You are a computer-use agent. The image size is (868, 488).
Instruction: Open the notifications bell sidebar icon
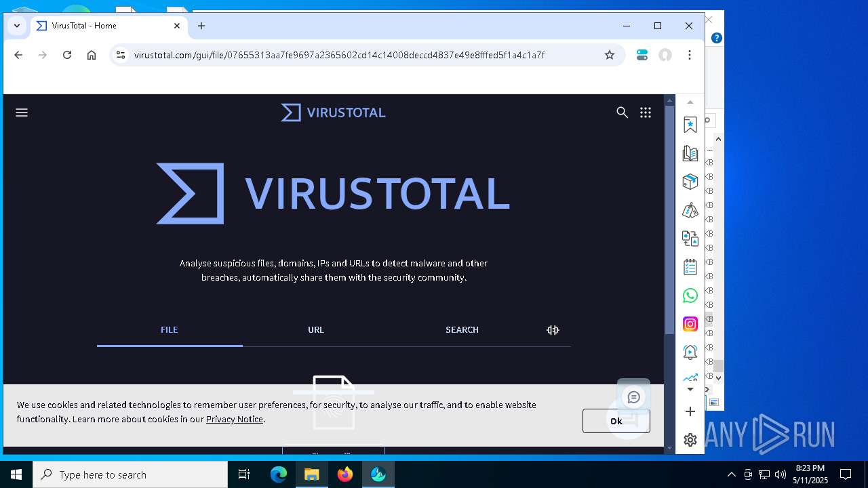coord(690,352)
